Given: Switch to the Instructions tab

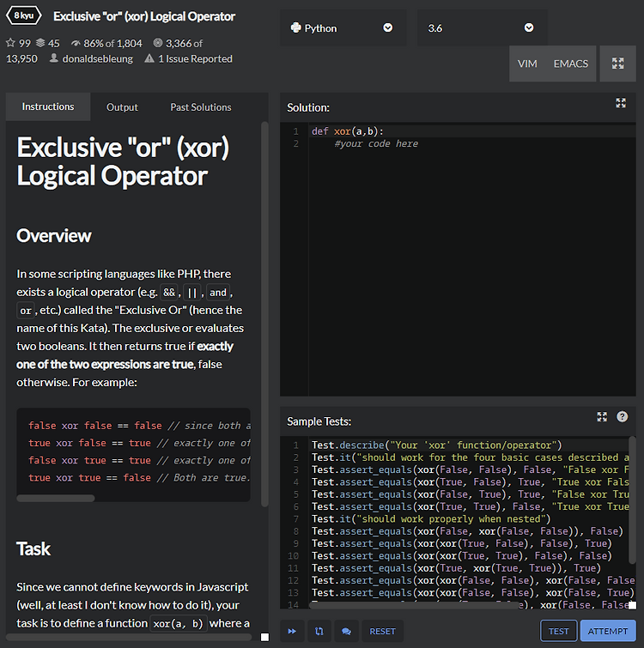Looking at the screenshot, I should (48, 106).
